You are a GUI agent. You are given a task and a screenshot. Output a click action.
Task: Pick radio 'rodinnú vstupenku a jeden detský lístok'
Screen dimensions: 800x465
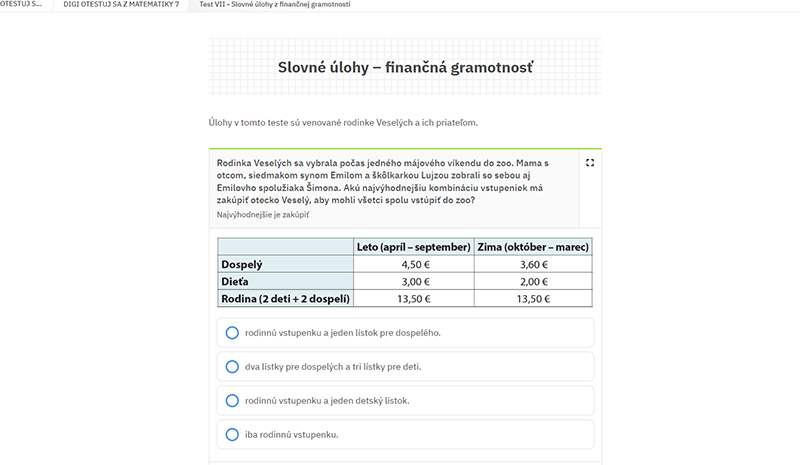(x=232, y=401)
